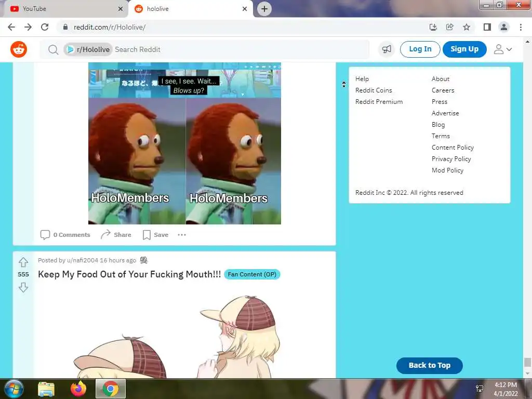Screen dimensions: 532x399
Task: Open the Careers link
Action: pyautogui.click(x=443, y=90)
